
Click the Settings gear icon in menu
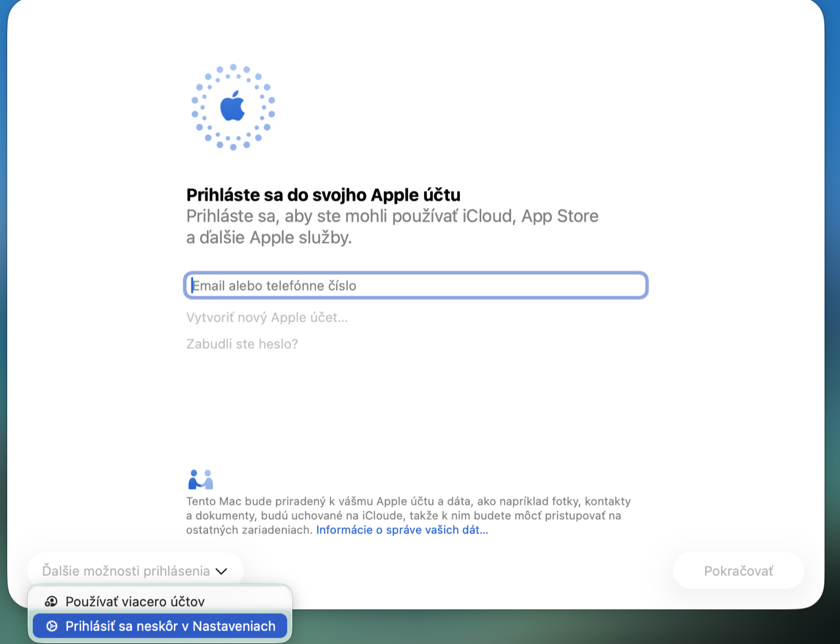click(52, 626)
